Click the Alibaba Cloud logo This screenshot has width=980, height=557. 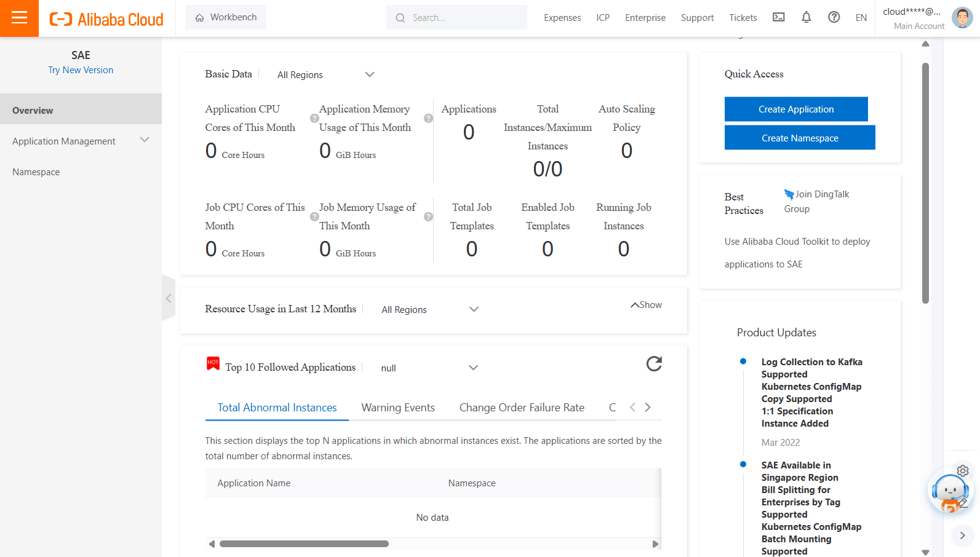106,19
